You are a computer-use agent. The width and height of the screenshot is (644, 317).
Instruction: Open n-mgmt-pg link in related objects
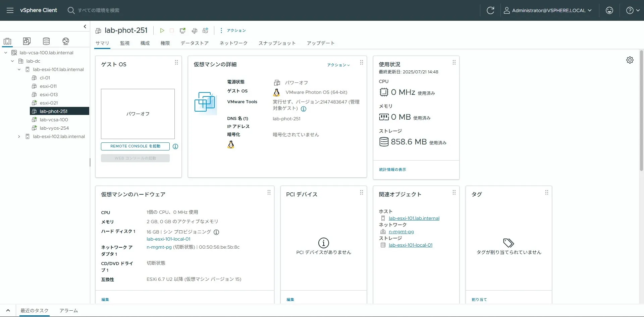point(401,232)
